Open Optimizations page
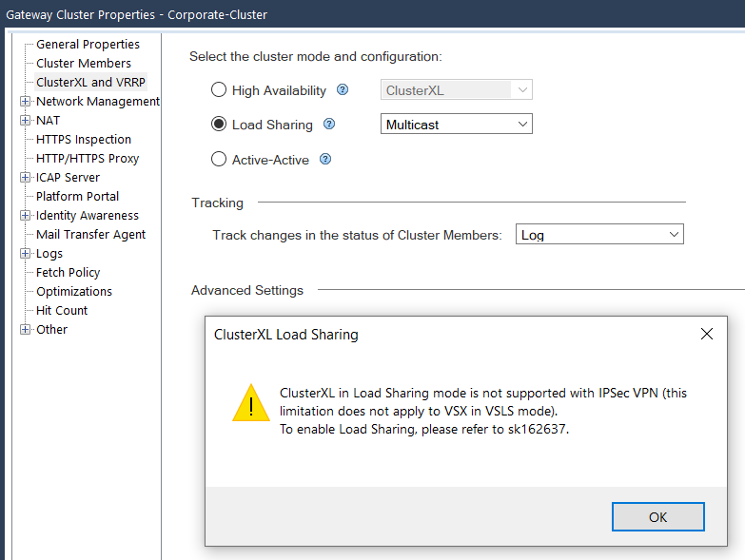This screenshot has width=745, height=560. pos(74,291)
